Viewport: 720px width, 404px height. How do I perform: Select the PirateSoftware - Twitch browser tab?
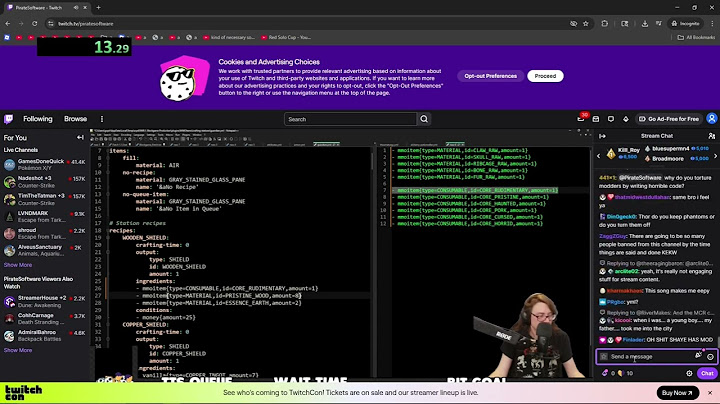point(44,7)
